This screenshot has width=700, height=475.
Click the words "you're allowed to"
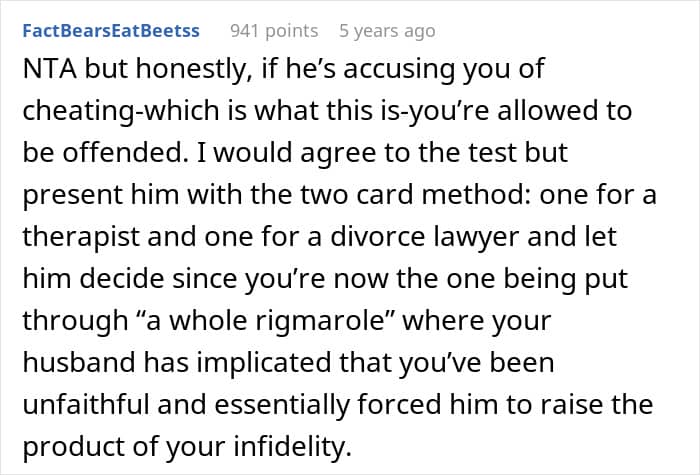[552, 111]
